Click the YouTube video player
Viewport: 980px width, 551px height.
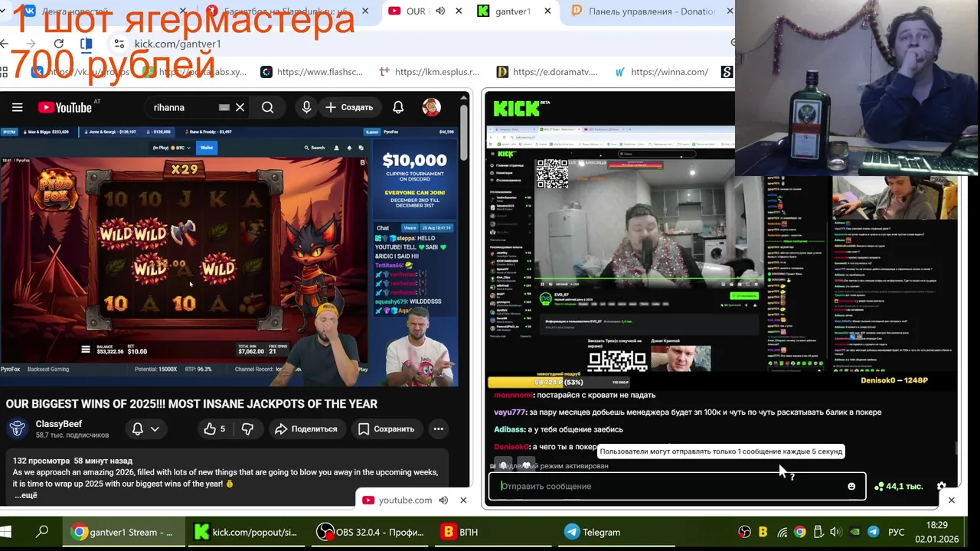[230, 256]
